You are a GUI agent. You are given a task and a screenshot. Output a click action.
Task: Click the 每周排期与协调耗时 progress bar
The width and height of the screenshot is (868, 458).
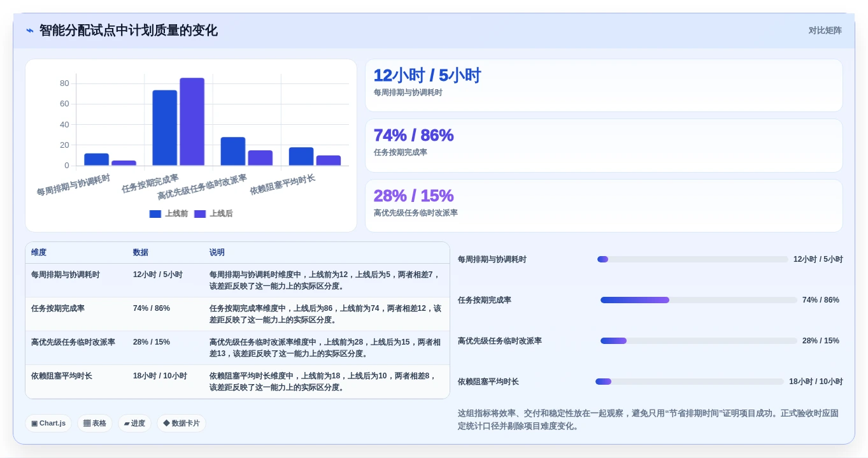[x=693, y=259]
